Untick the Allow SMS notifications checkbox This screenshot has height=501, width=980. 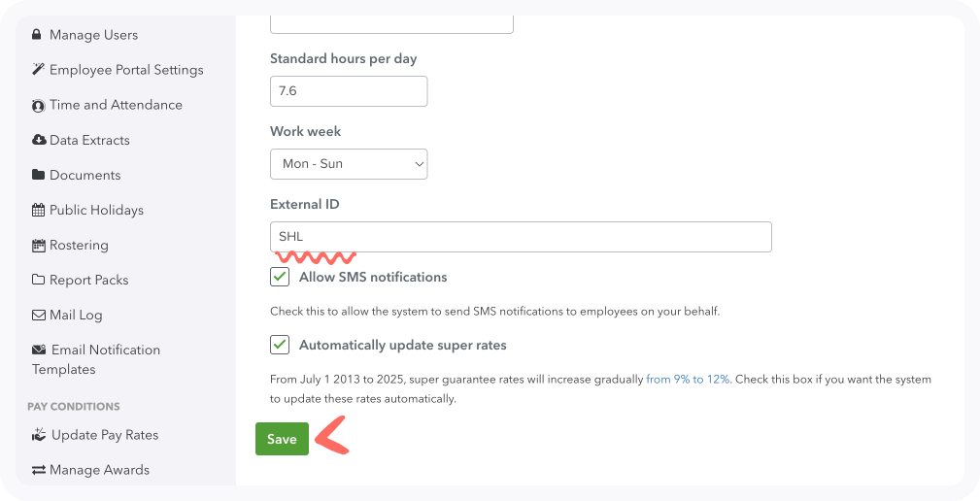(x=280, y=277)
